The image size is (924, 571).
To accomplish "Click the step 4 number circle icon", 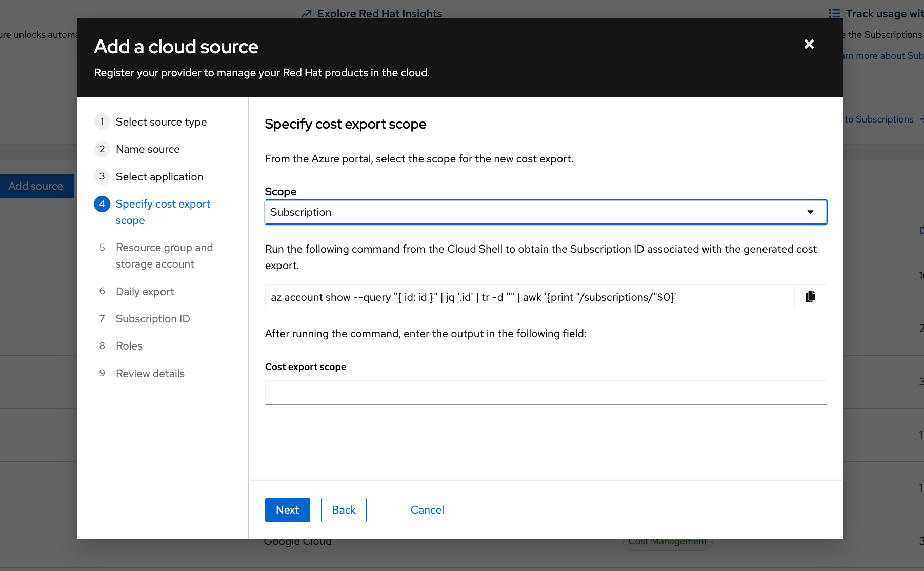I will [102, 204].
